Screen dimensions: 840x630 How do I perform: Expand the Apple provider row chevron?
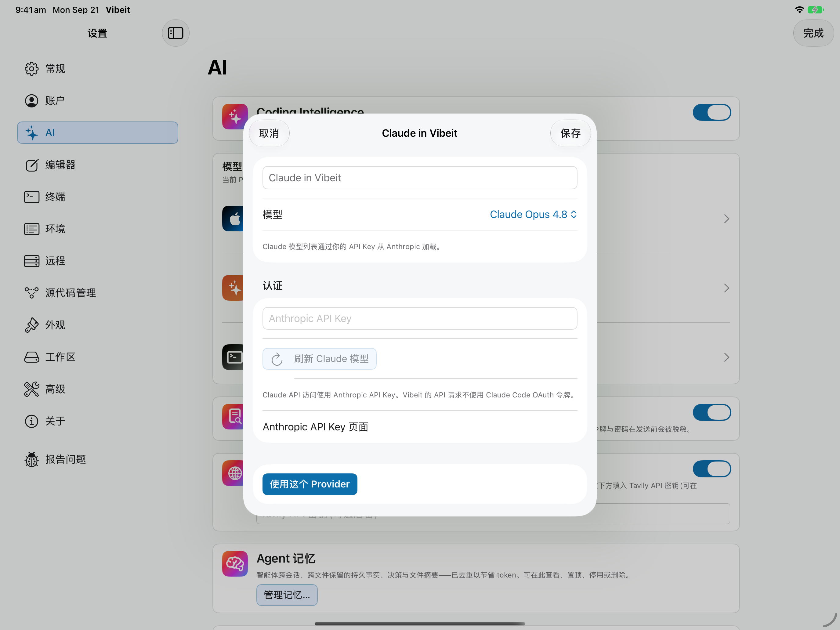(726, 219)
